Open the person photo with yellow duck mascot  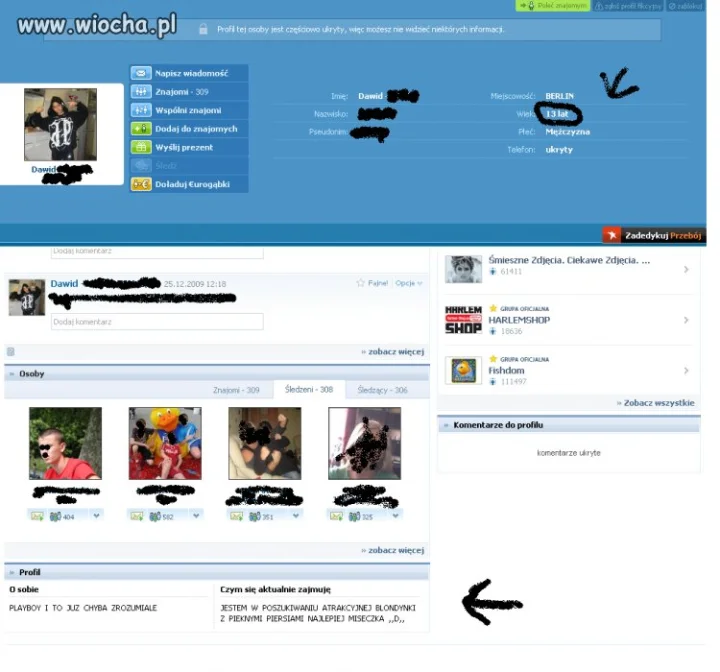tap(165, 443)
